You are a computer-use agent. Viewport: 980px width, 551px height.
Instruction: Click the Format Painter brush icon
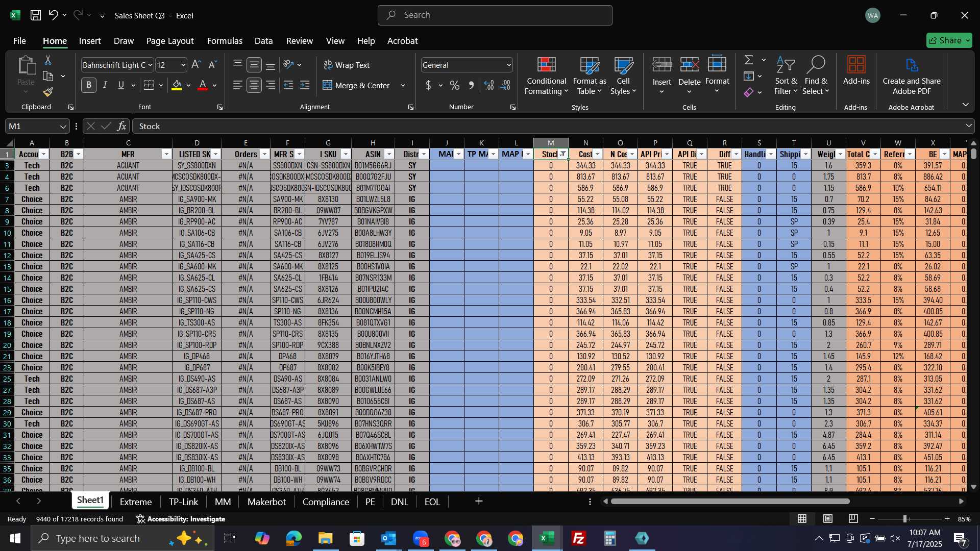(48, 92)
